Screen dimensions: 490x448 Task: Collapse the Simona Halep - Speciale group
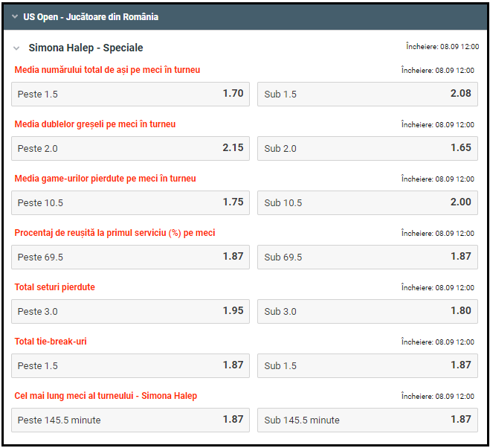[x=16, y=48]
